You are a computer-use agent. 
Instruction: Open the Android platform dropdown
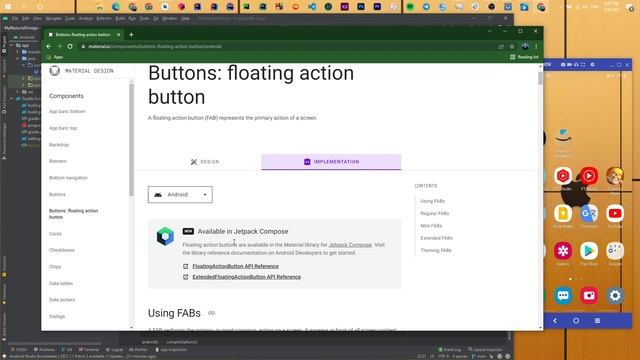tap(180, 195)
